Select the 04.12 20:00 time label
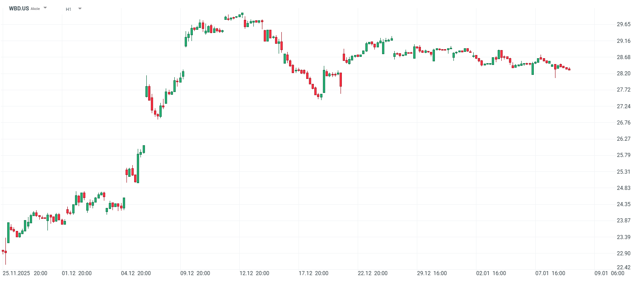The height and width of the screenshot is (281, 644). pos(137,273)
